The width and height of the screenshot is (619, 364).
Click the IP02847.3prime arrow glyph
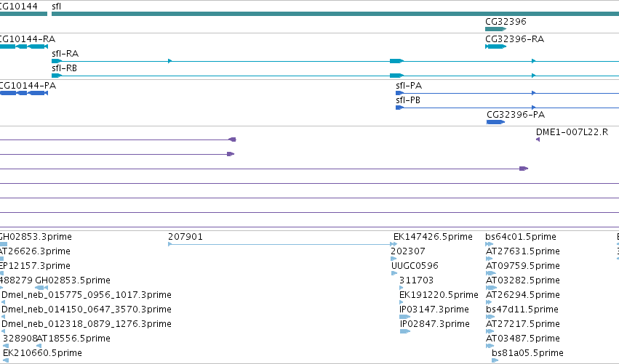pos(405,331)
